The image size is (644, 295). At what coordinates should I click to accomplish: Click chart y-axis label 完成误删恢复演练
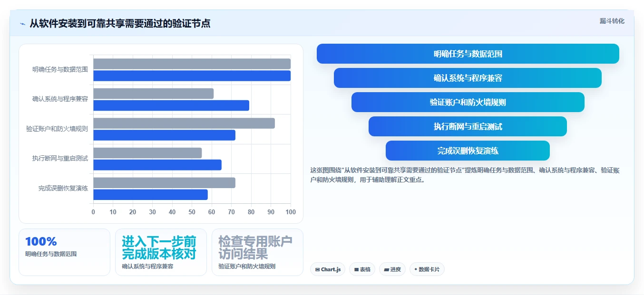tap(63, 188)
